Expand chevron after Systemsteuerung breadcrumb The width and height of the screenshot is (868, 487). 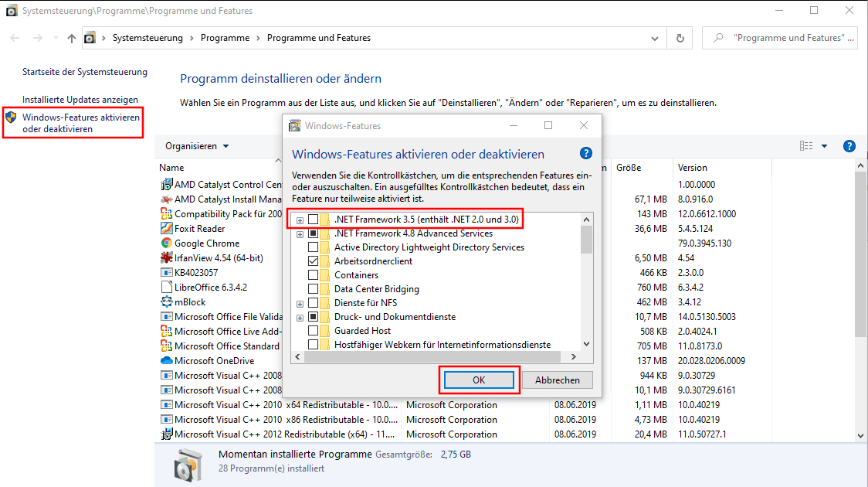[x=192, y=38]
